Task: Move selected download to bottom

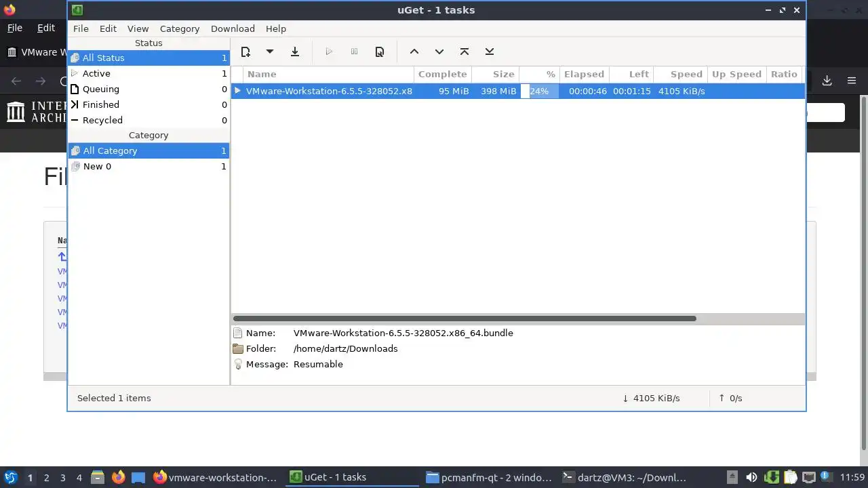Action: (x=490, y=52)
